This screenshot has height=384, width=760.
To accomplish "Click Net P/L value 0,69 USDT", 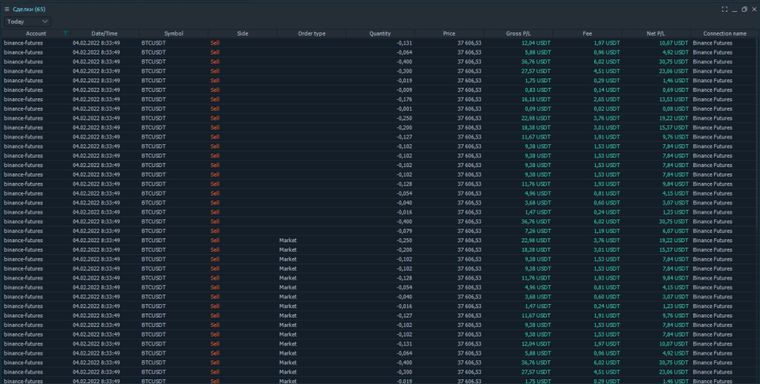I will 676,90.
